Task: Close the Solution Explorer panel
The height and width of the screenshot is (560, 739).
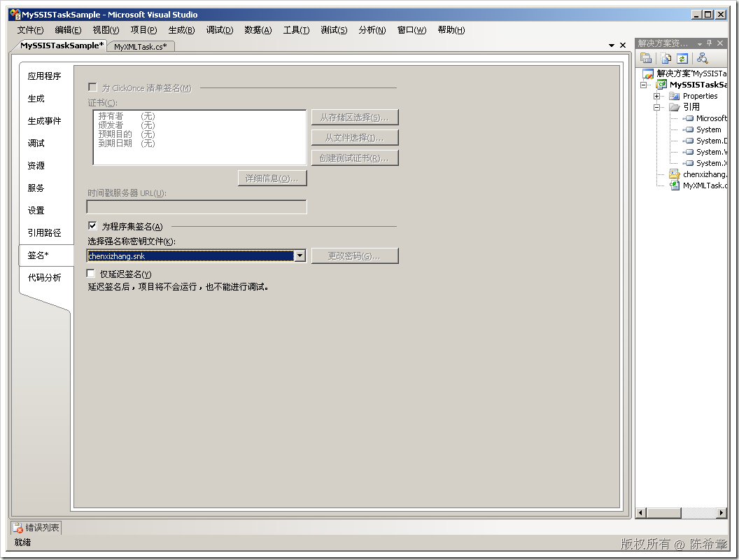Action: tap(719, 43)
